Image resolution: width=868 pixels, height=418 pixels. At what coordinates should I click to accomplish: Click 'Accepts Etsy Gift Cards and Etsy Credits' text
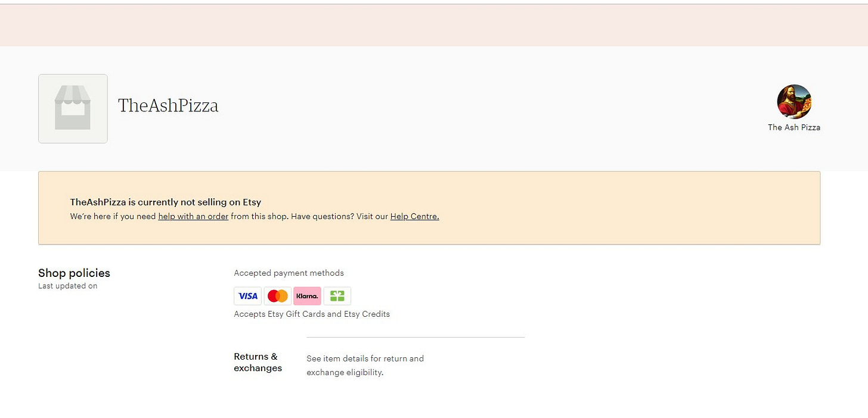[x=312, y=314]
